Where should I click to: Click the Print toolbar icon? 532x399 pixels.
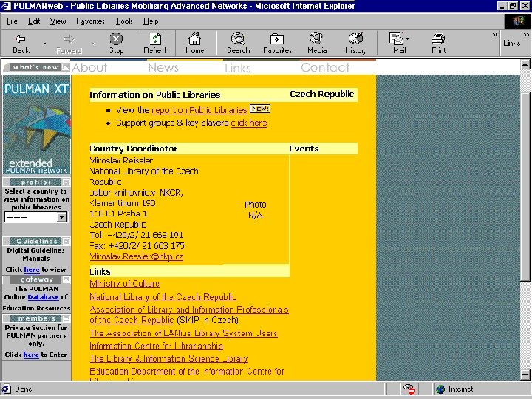[438, 44]
